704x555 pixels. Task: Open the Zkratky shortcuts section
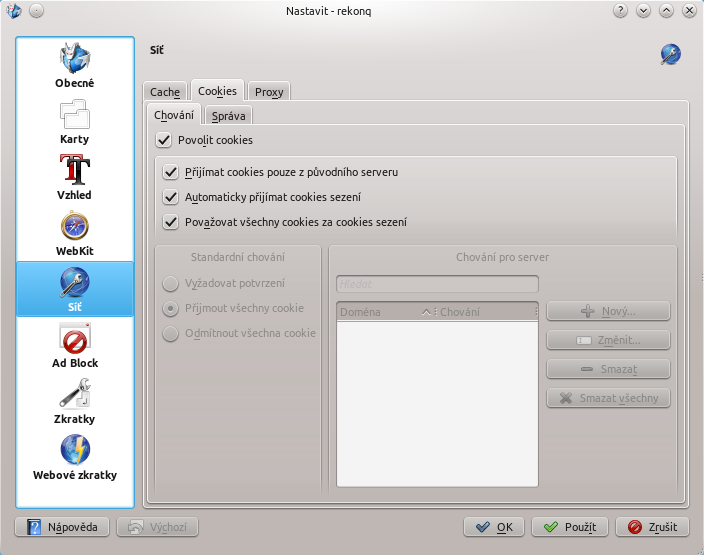point(75,401)
